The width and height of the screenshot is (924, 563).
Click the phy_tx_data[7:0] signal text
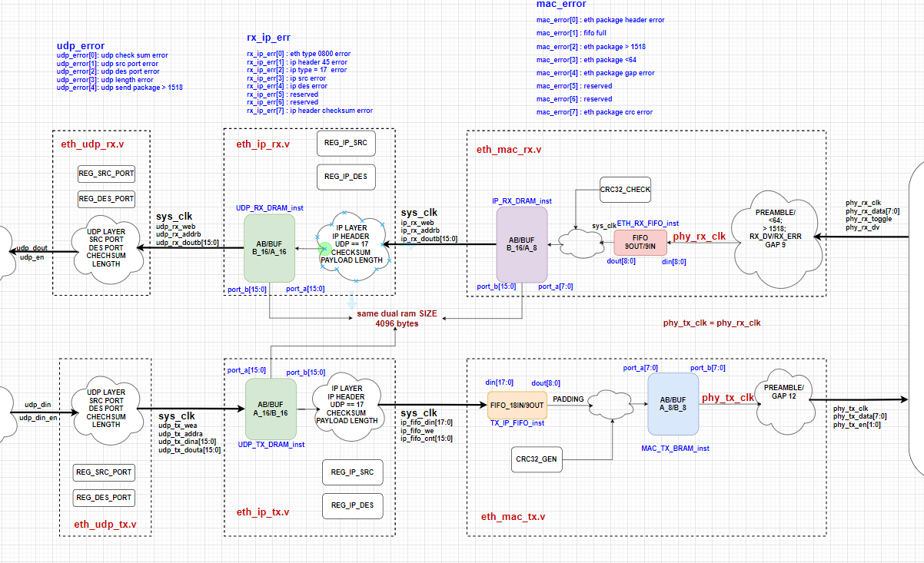tap(861, 416)
